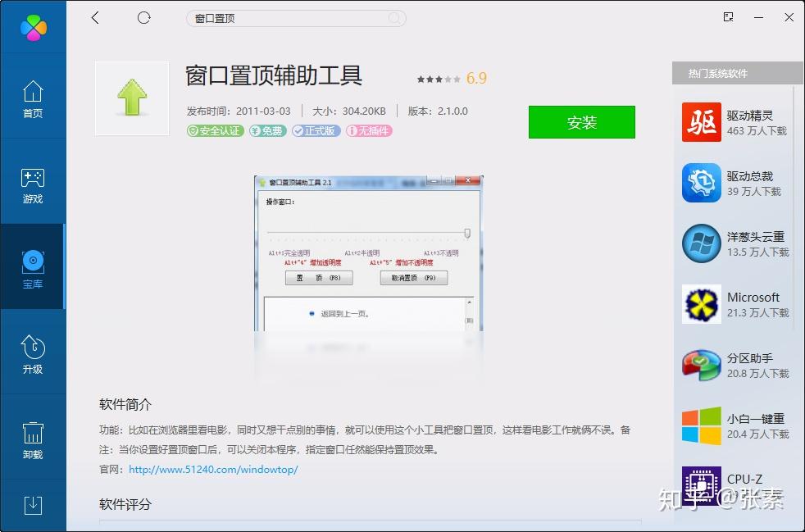Open the 升级 upgrade sidebar section
Screen dimensions: 805x532
coord(33,354)
